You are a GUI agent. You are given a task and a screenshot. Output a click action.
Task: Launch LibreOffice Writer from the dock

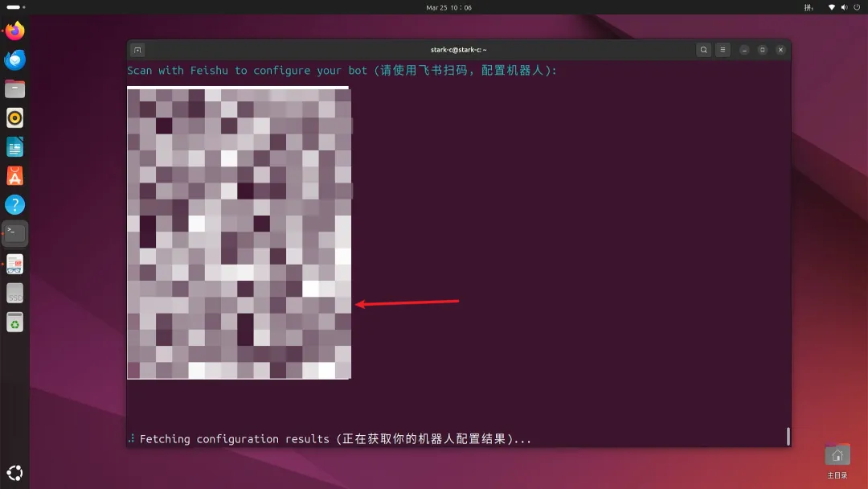pyautogui.click(x=15, y=147)
